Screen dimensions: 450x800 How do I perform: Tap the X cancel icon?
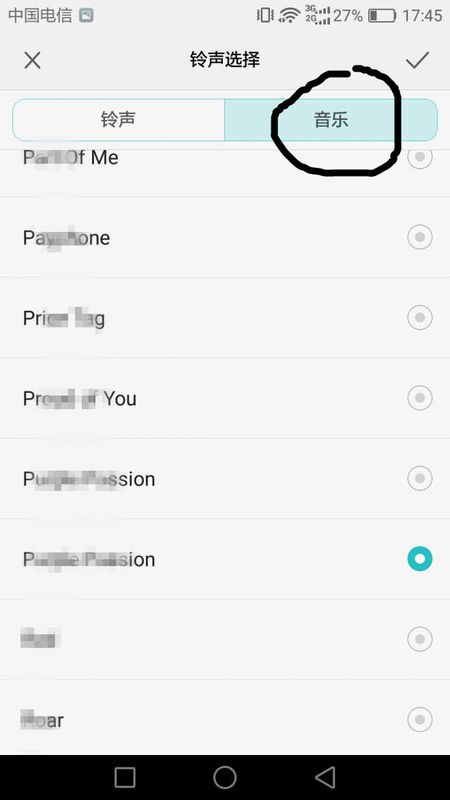tap(32, 61)
